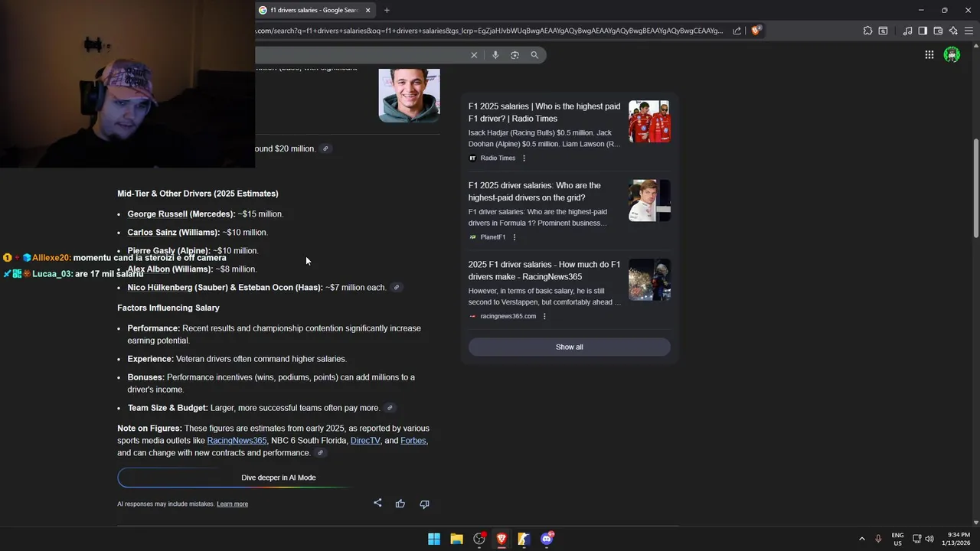Click the address bar URL
980x551 pixels.
point(488,31)
